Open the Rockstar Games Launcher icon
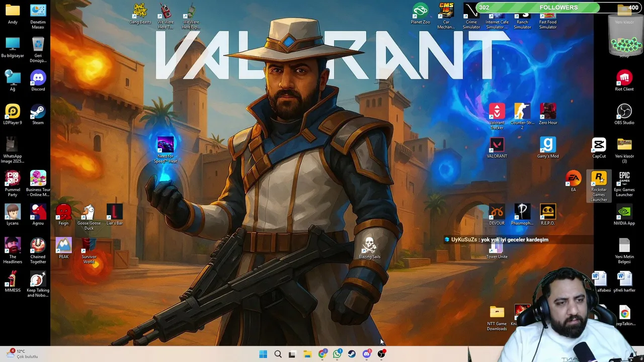Viewport: 644px width, 362px height. pos(599,187)
